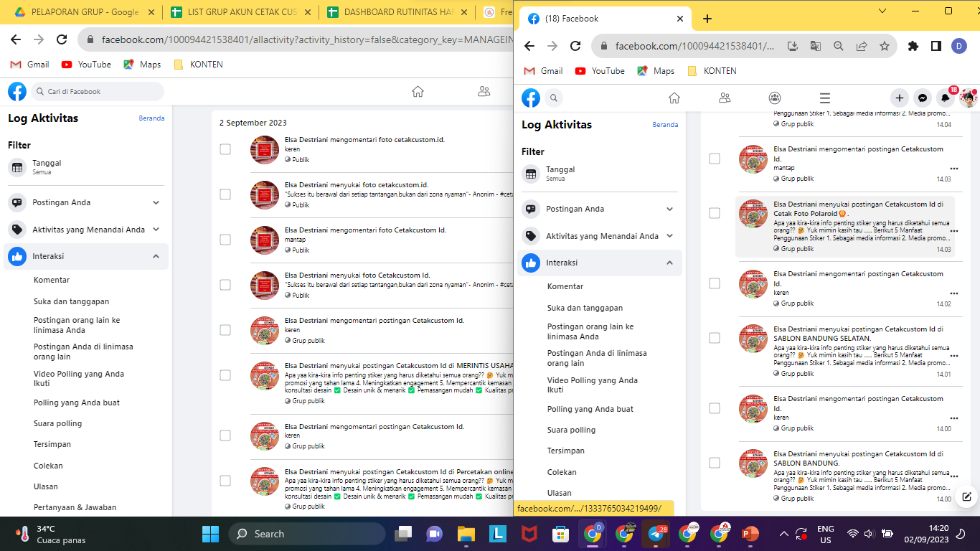Go to Home icon in right Facebook window
Screen dimensions: 980x551
click(x=674, y=98)
